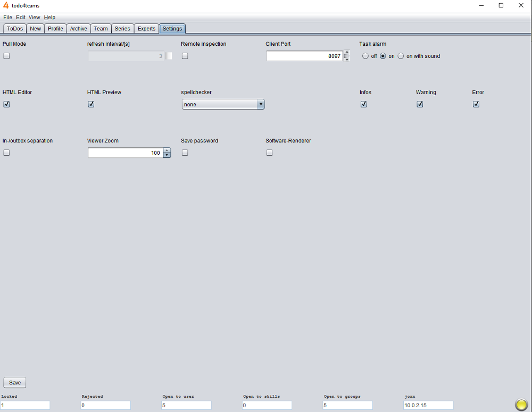Increase Client Port with up arrow
The width and height of the screenshot is (532, 412).
pyautogui.click(x=346, y=53)
